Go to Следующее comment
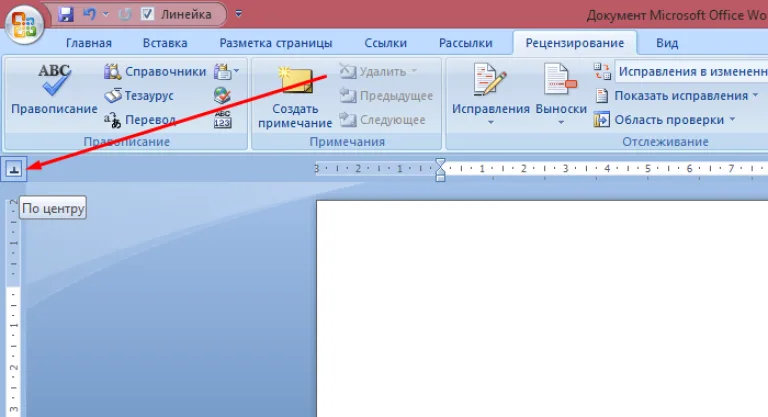This screenshot has width=768, height=417. pos(382,120)
